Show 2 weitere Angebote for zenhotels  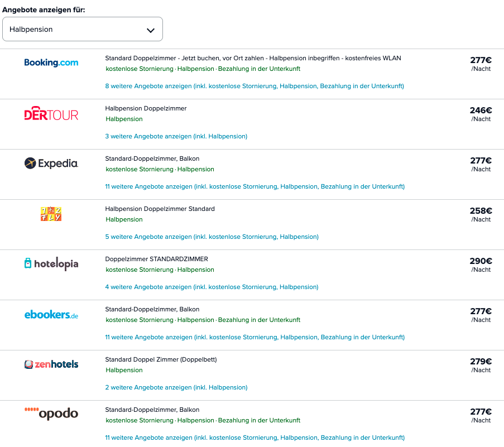pyautogui.click(x=176, y=387)
